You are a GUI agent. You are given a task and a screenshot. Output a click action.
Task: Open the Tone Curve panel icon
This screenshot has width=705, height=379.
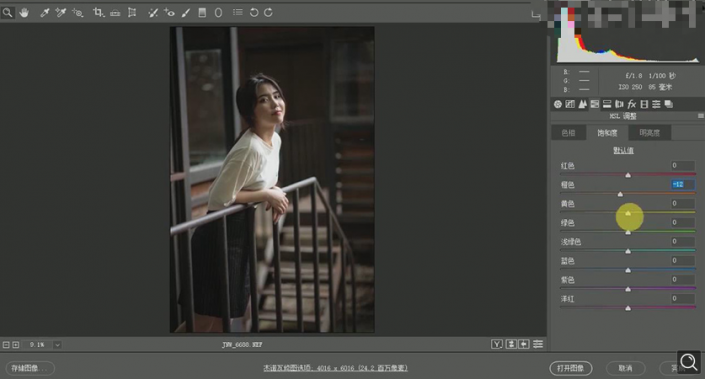pos(570,104)
